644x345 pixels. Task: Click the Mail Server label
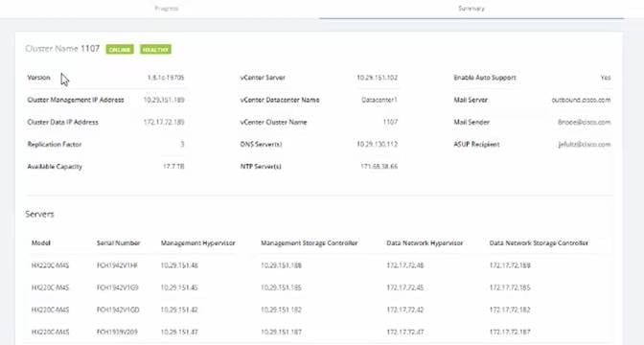coord(471,100)
